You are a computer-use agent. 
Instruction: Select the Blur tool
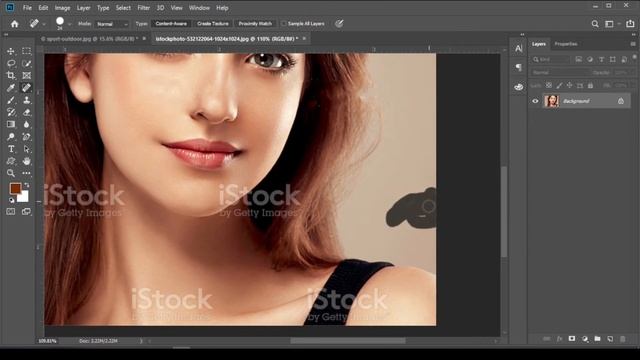(x=27, y=124)
